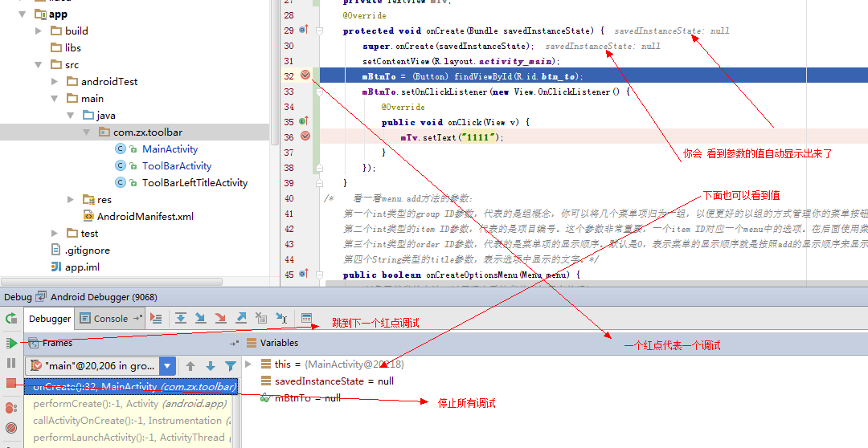Select AndroidManifest.xml in the project tree
Image resolution: width=868 pixels, height=448 pixels.
point(145,216)
